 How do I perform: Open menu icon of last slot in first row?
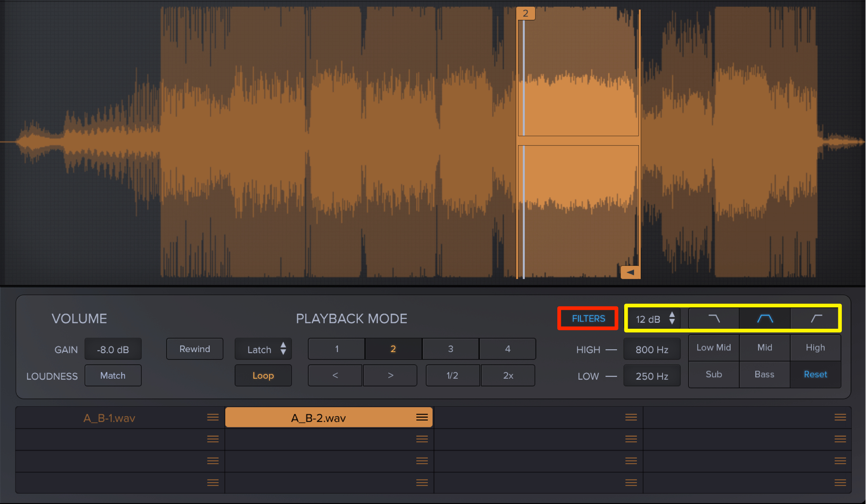(840, 417)
